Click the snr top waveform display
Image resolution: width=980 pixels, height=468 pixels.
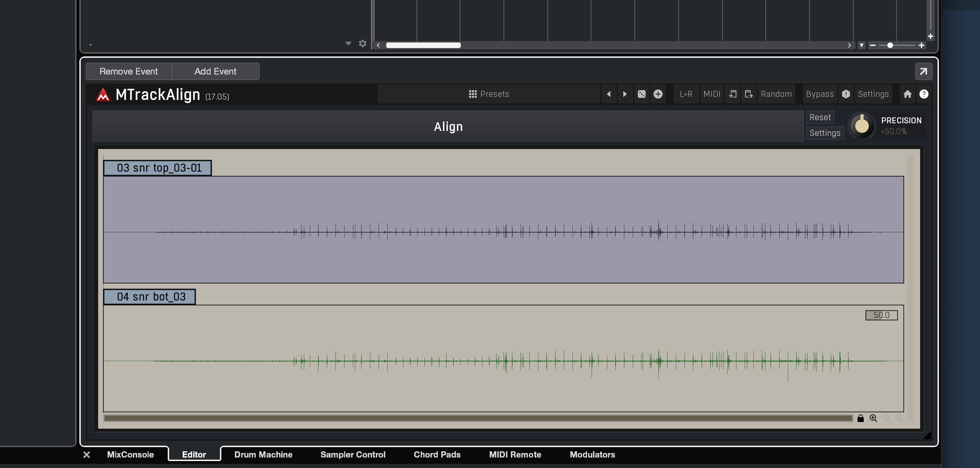click(x=503, y=229)
